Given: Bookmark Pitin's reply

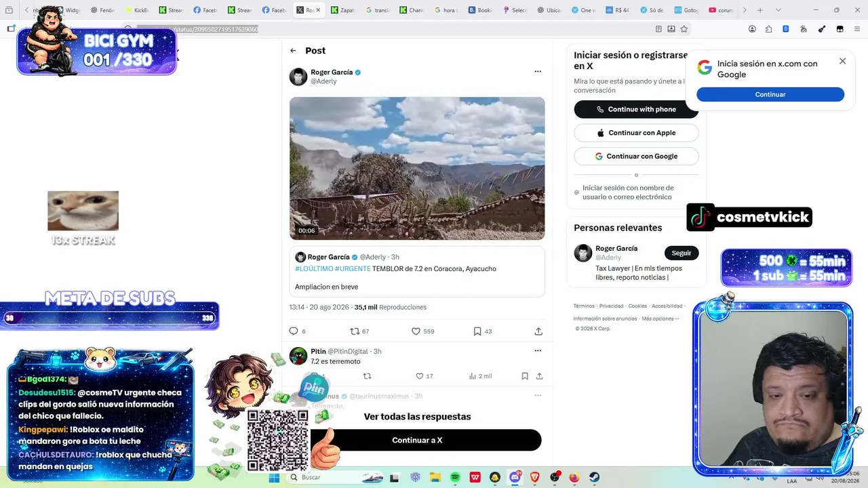Looking at the screenshot, I should point(525,376).
